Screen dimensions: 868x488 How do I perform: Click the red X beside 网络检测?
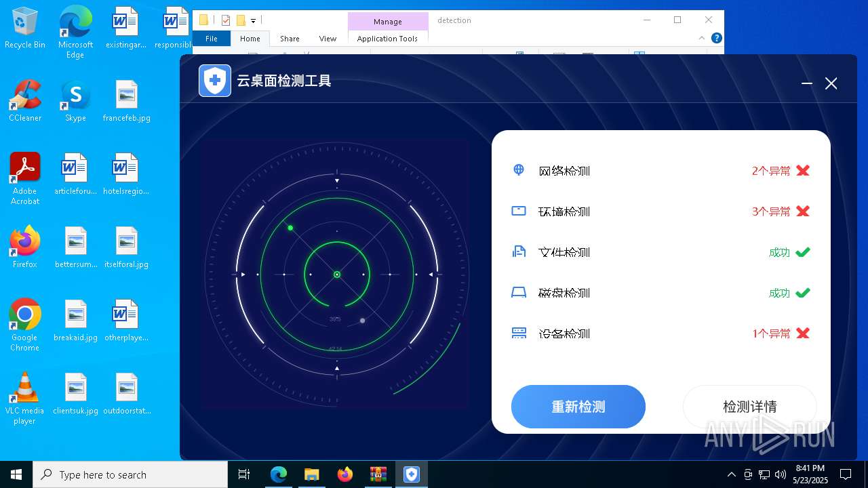803,170
